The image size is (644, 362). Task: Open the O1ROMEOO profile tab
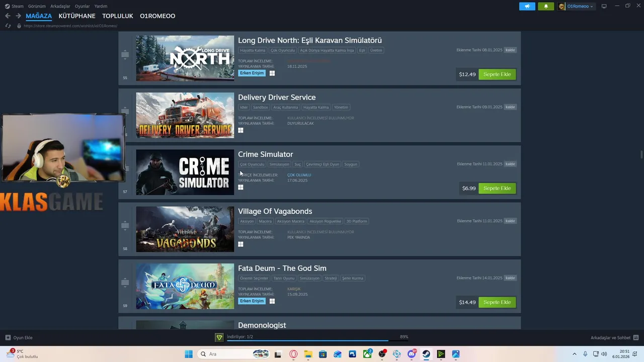pos(157,16)
